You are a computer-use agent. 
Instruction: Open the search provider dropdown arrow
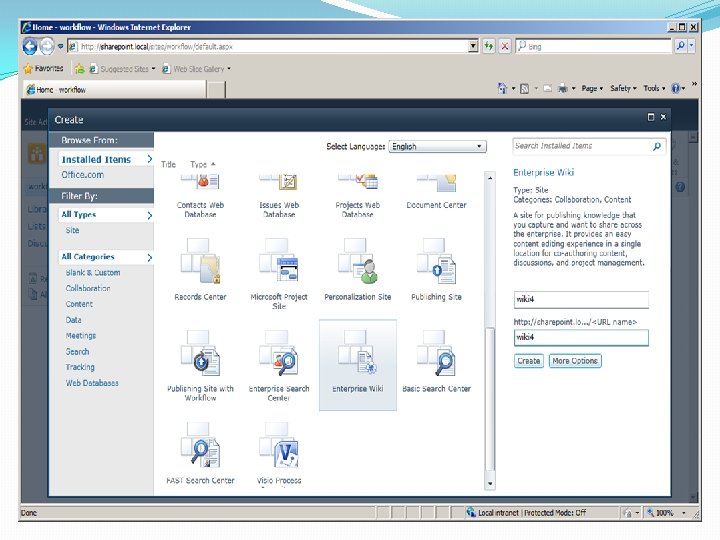(692, 46)
